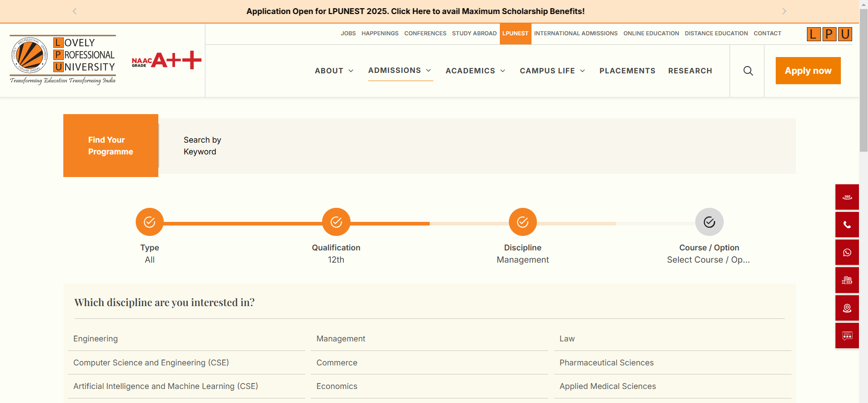Image resolution: width=868 pixels, height=403 pixels.
Task: Choose the Commerce discipline
Action: 429,363
